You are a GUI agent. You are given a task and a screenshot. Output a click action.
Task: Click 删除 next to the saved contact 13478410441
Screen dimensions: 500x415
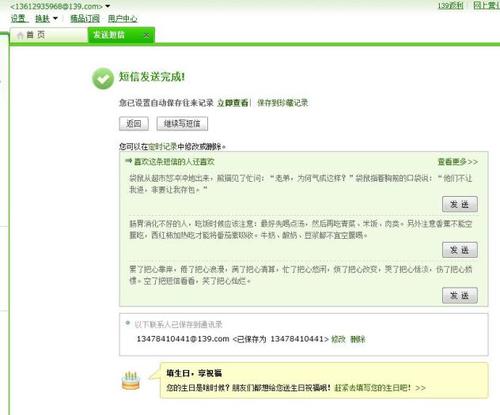click(x=358, y=339)
